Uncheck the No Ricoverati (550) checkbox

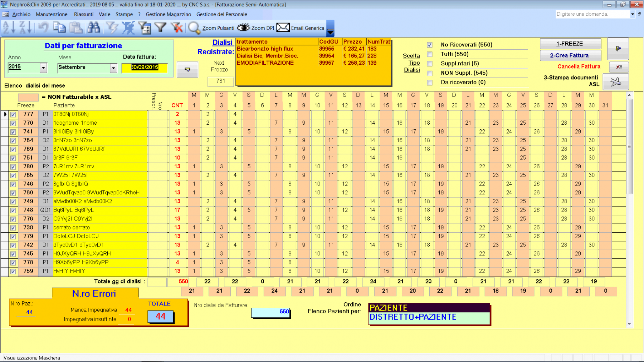pos(430,45)
